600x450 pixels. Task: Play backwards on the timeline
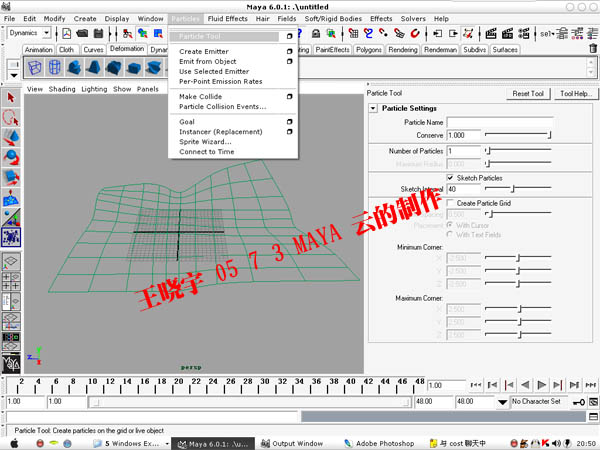click(x=525, y=385)
